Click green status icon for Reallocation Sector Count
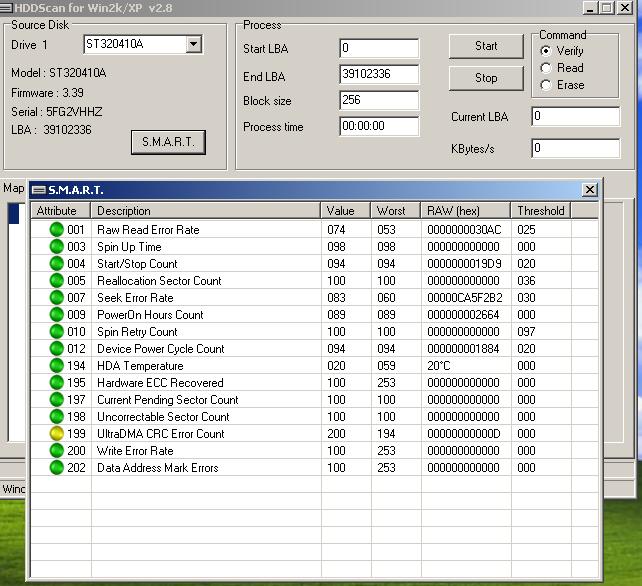 (57, 281)
